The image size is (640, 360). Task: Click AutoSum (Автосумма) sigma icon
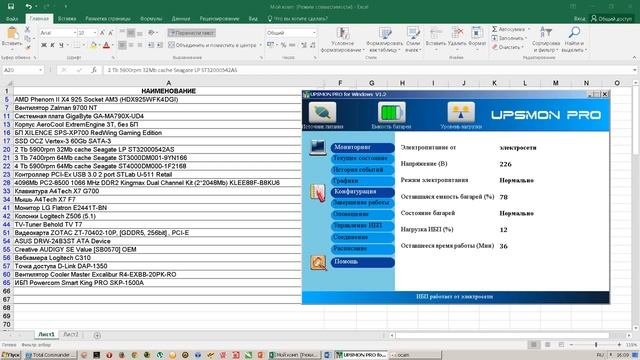point(494,29)
